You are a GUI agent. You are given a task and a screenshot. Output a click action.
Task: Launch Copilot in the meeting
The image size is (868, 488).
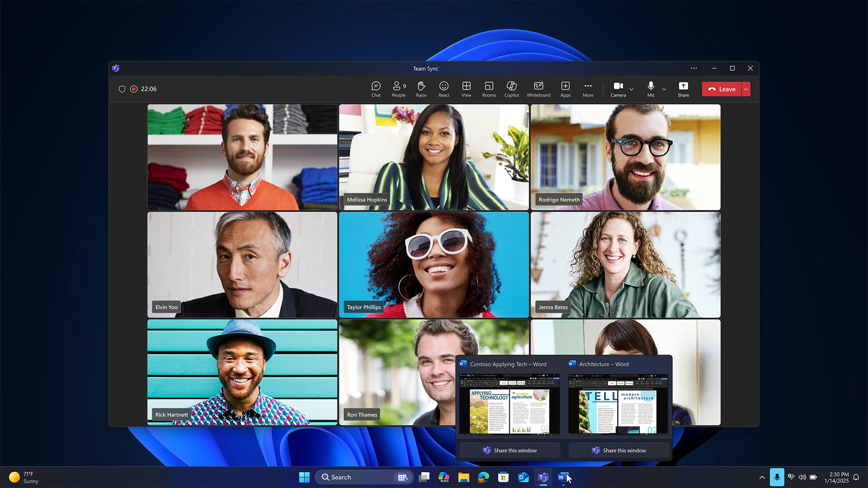pyautogui.click(x=511, y=89)
